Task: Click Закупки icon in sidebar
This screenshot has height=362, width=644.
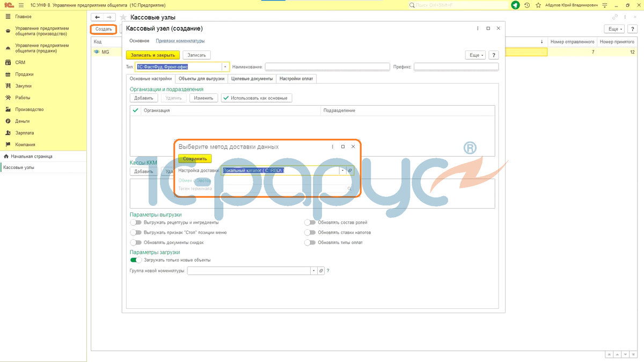Action: click(8, 86)
